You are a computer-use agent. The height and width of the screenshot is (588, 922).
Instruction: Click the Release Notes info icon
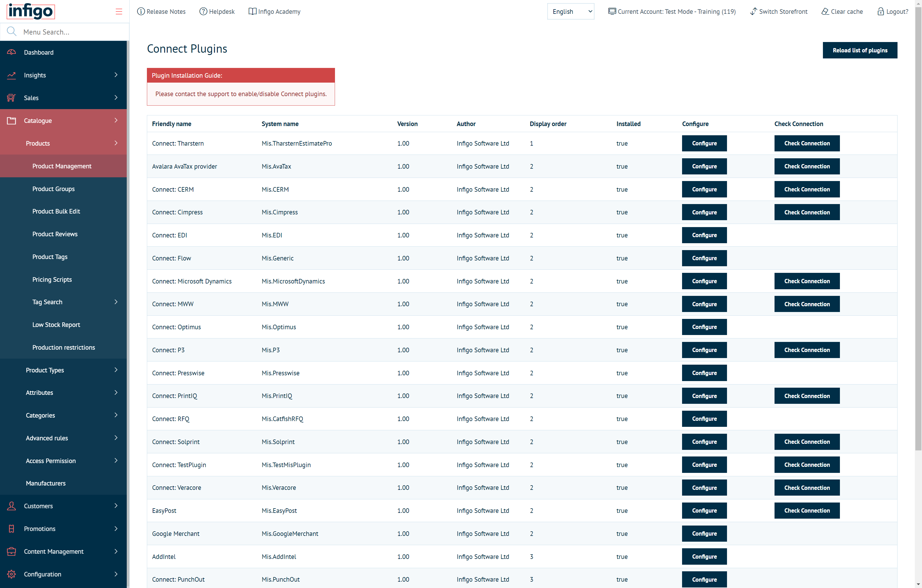(141, 12)
